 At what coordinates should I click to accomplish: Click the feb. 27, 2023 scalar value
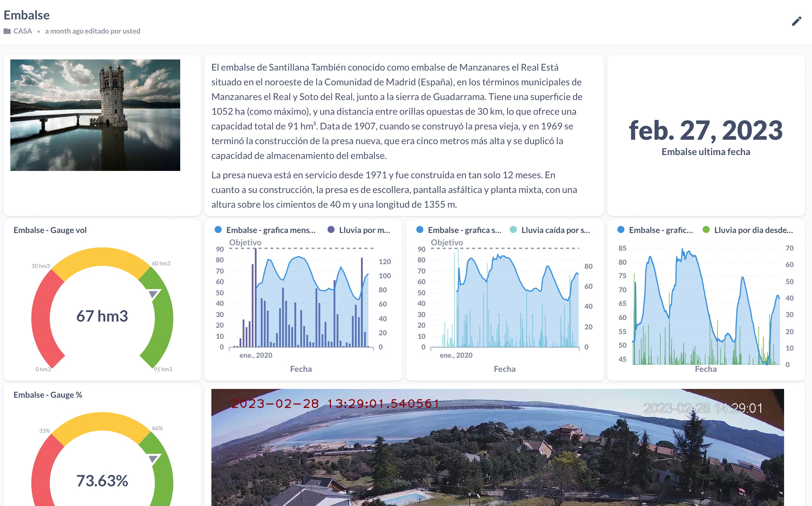click(x=706, y=131)
